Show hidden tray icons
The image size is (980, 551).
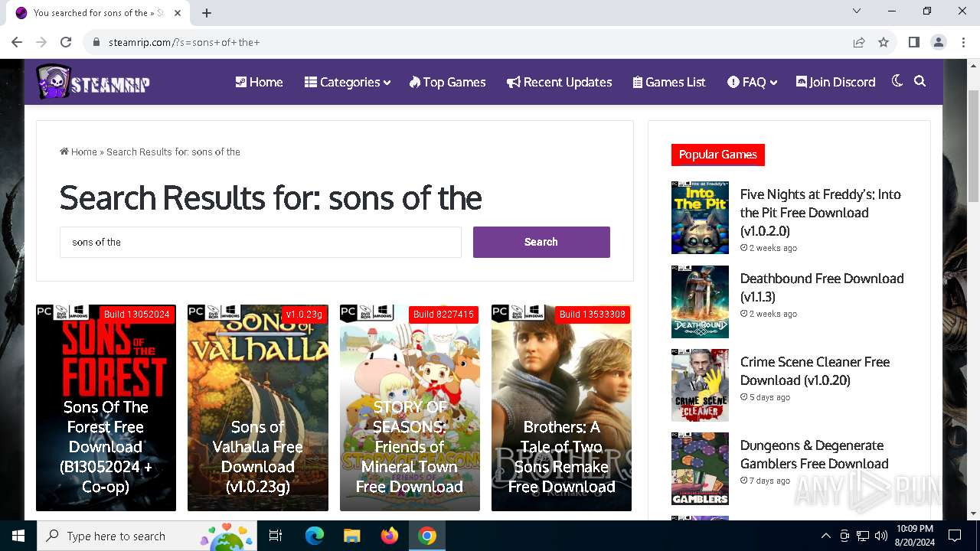tap(825, 536)
